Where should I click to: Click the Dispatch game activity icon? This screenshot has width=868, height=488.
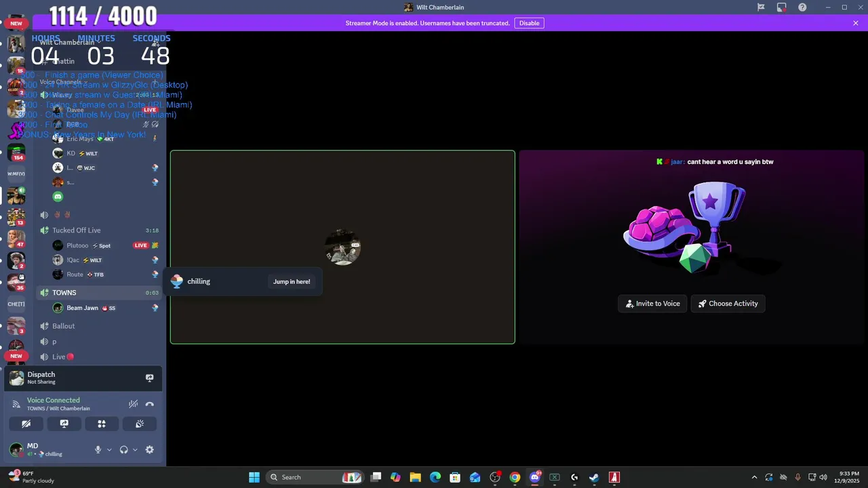click(x=17, y=378)
